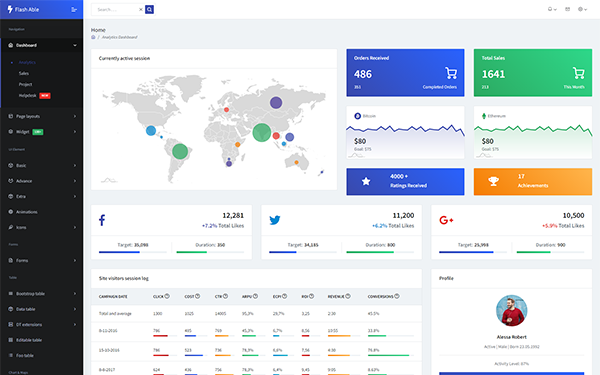This screenshot has width=600, height=375.
Task: Expand the Forms menu chevron
Action: 75,260
